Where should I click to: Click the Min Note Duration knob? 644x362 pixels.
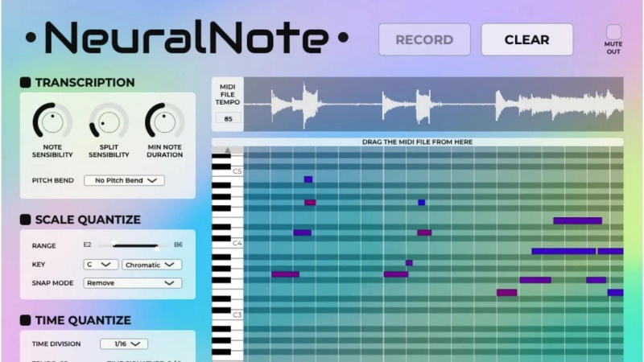[x=165, y=121]
